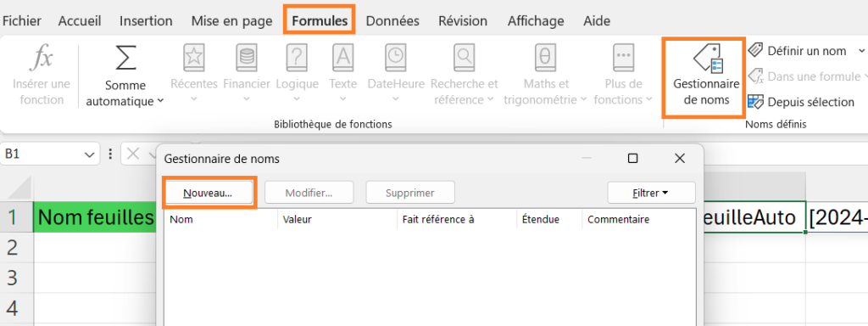Click the formula bar cancel X icon
Screen dimensions: 868x326
[133, 155]
